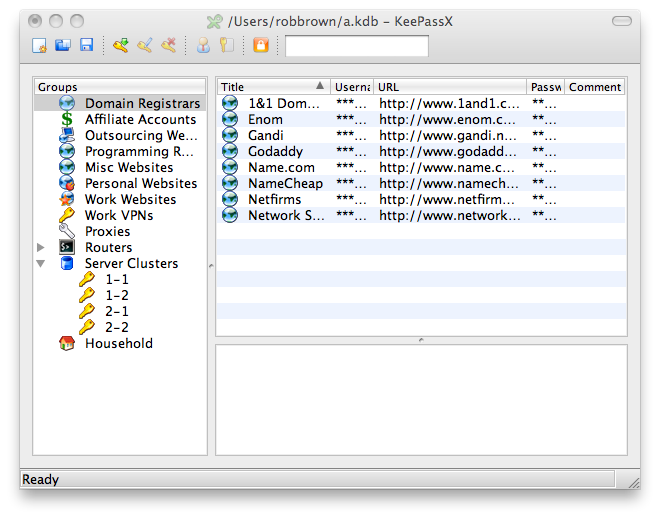Select the 2-2 subgroup
Screen dimensions: 660x519
117,327
